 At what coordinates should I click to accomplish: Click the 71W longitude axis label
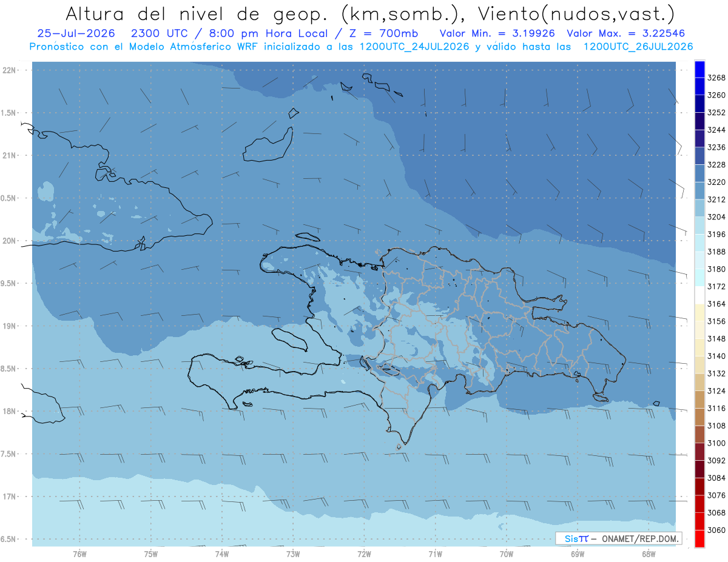point(435,554)
